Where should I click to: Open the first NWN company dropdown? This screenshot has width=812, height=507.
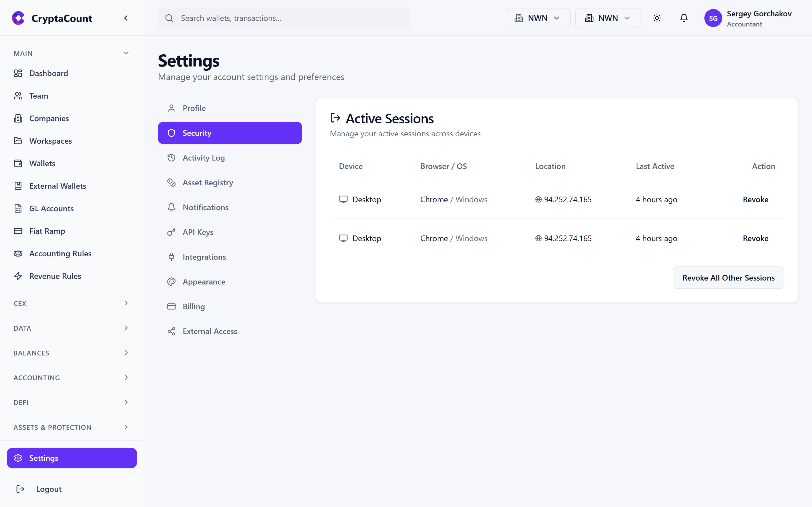[x=537, y=18]
